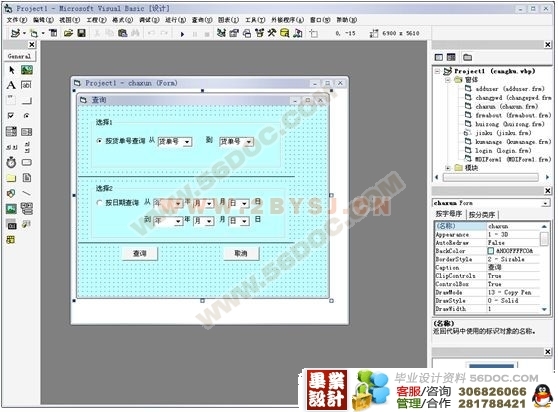Viewport: 558px width, 412px height.
Task: Select the Label tool (letter A)
Action: pos(11,85)
